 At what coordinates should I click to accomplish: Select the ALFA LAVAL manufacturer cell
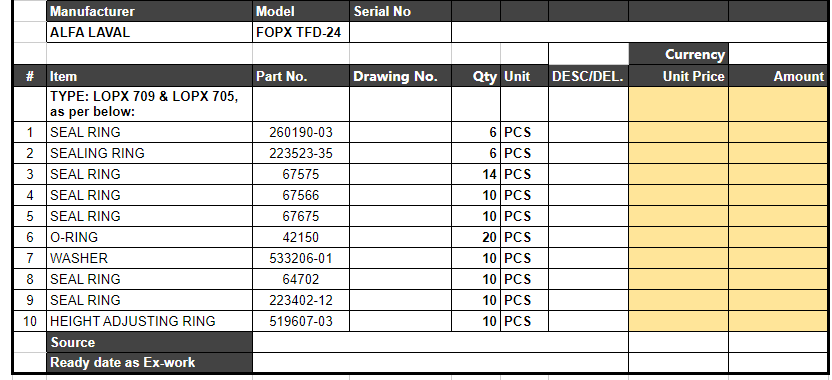click(150, 32)
